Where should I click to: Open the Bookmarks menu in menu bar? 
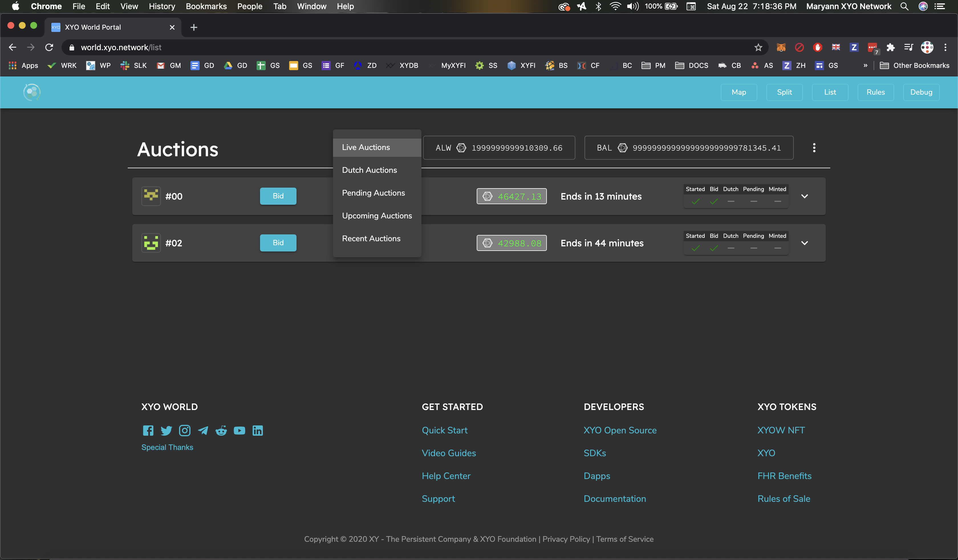(x=206, y=7)
